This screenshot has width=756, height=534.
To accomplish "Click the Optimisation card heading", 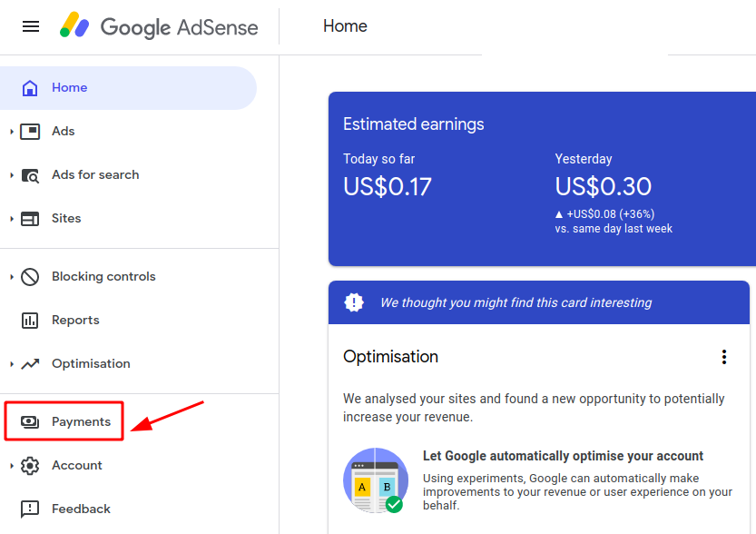I will point(390,357).
